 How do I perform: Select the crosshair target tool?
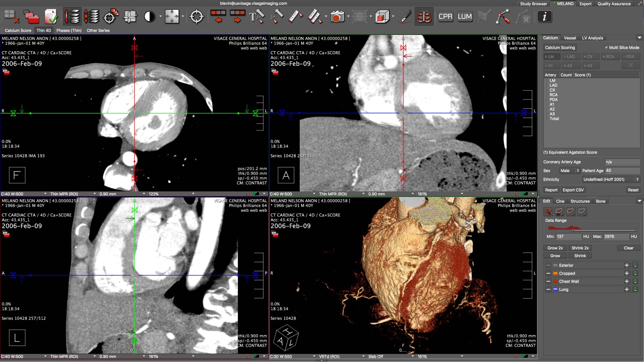point(197,17)
